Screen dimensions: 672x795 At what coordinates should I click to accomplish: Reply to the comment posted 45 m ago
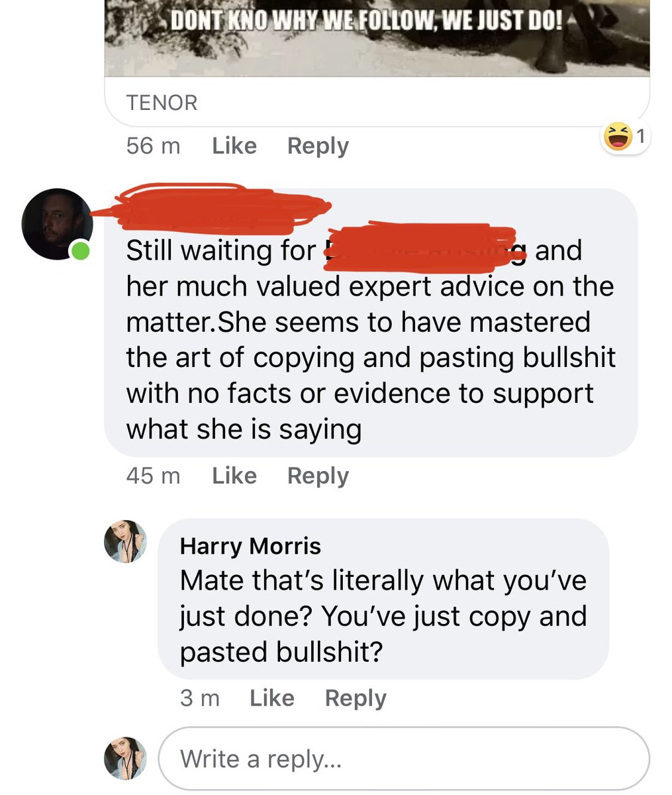318,476
